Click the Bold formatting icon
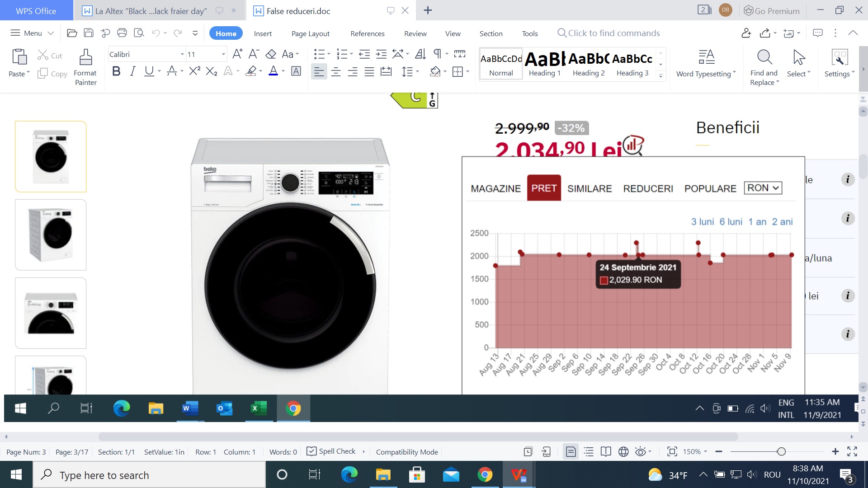868x488 pixels. click(x=116, y=71)
